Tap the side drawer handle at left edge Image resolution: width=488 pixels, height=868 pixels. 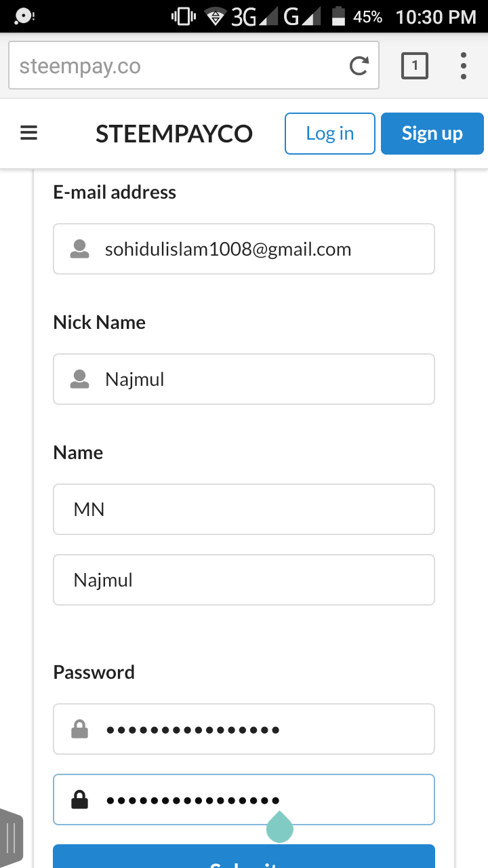[x=12, y=838]
